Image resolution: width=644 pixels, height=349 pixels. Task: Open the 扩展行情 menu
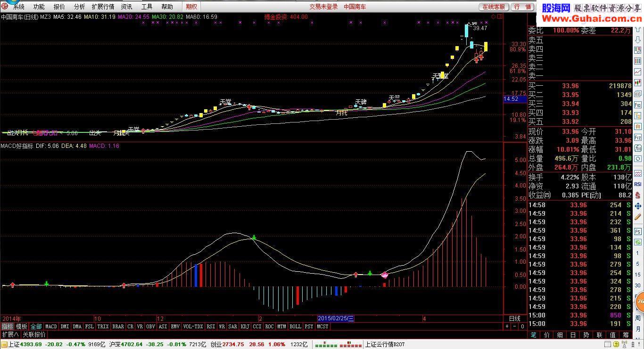click(103, 7)
